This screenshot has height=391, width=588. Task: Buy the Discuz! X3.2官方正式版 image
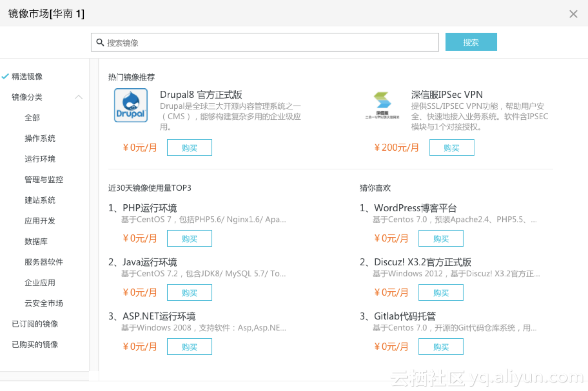coord(441,292)
